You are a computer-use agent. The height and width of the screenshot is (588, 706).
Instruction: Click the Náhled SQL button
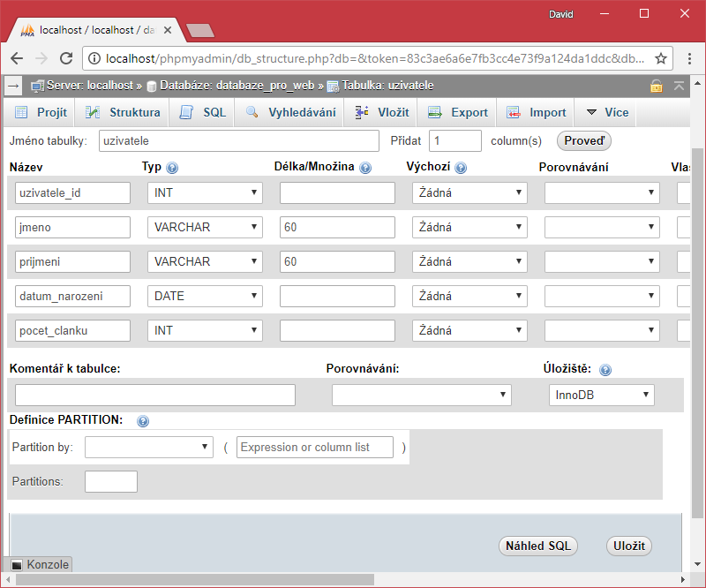pyautogui.click(x=537, y=546)
